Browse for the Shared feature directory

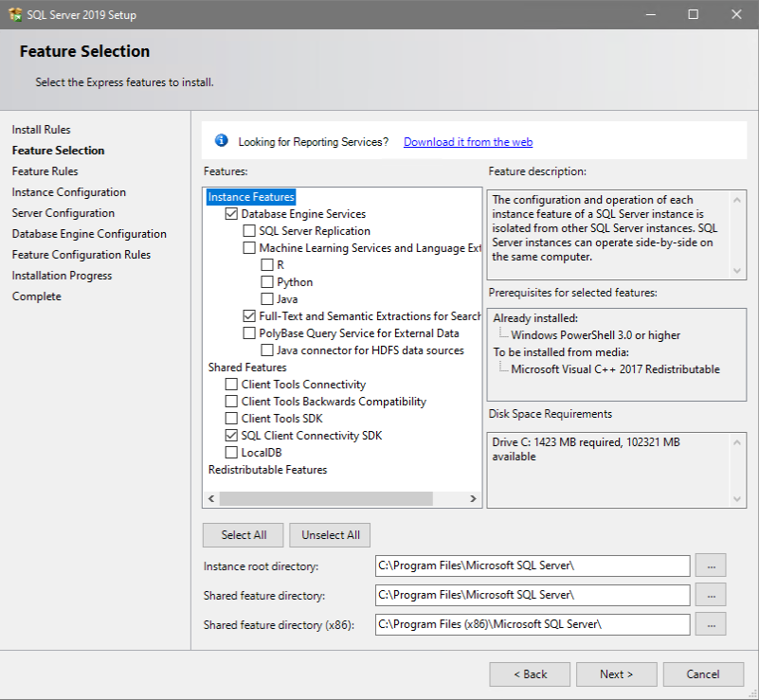click(711, 595)
